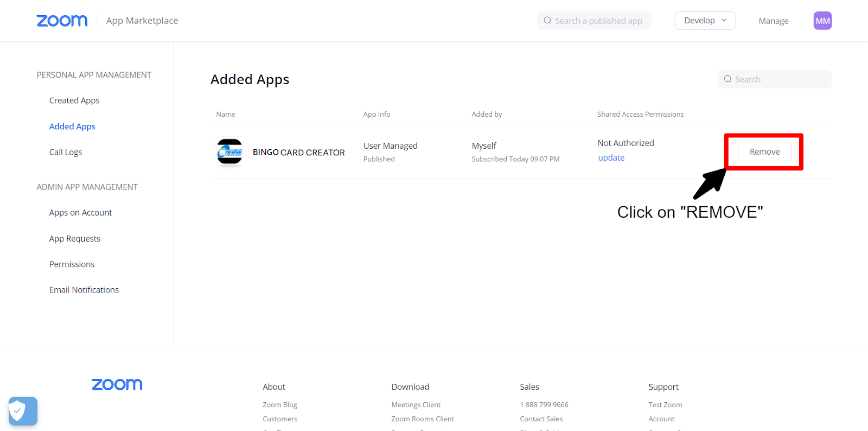Click the Published status text
The width and height of the screenshot is (868, 431).
[379, 159]
